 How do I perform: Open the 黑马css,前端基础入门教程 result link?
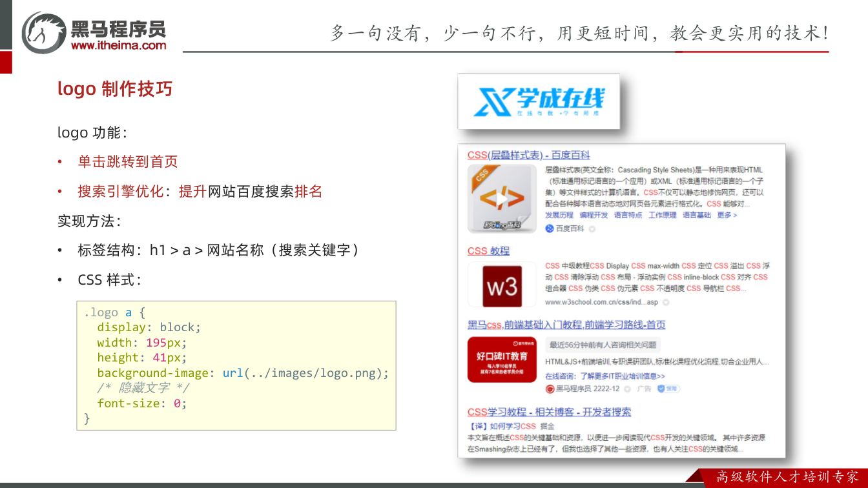566,325
